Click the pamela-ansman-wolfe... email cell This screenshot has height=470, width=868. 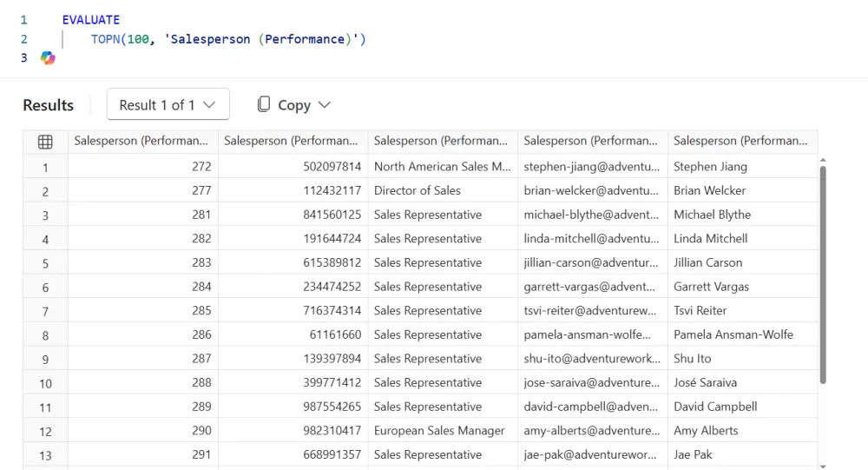tap(592, 334)
